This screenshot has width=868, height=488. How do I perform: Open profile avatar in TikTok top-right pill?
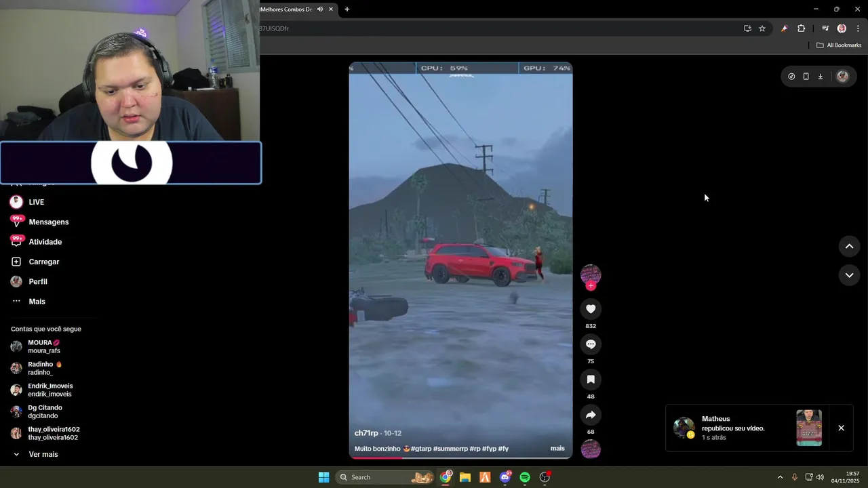[x=843, y=77]
